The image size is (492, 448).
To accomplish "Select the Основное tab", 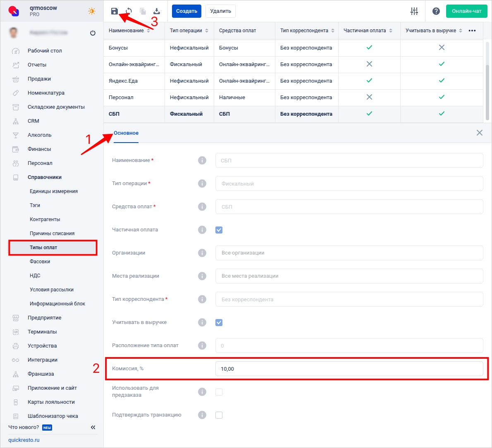I will coord(126,133).
